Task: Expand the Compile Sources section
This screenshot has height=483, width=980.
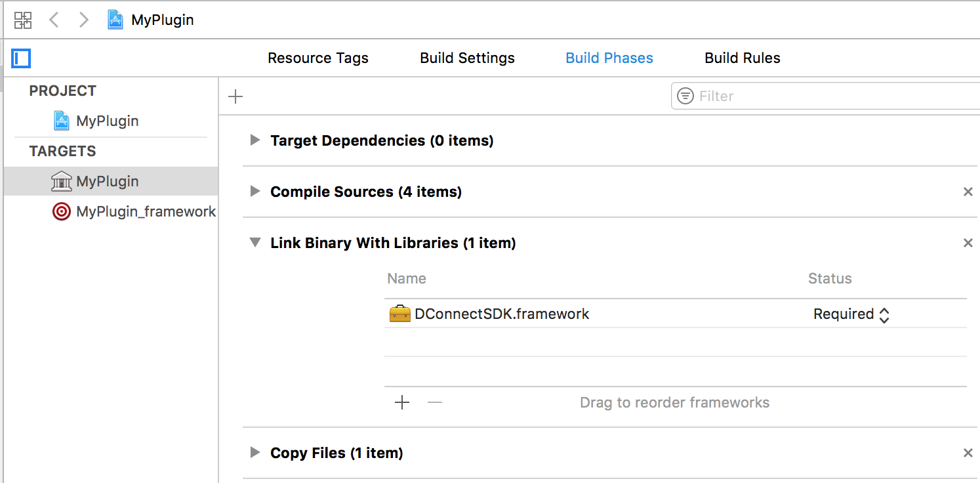Action: 255,192
